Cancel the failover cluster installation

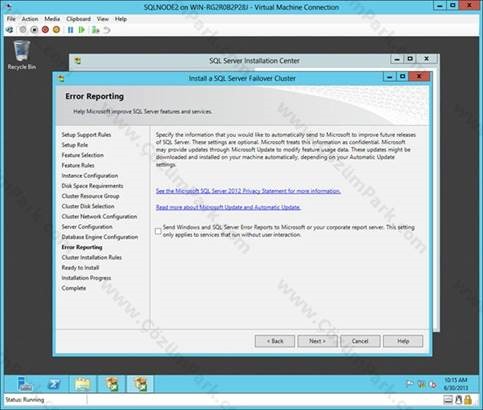[360, 341]
